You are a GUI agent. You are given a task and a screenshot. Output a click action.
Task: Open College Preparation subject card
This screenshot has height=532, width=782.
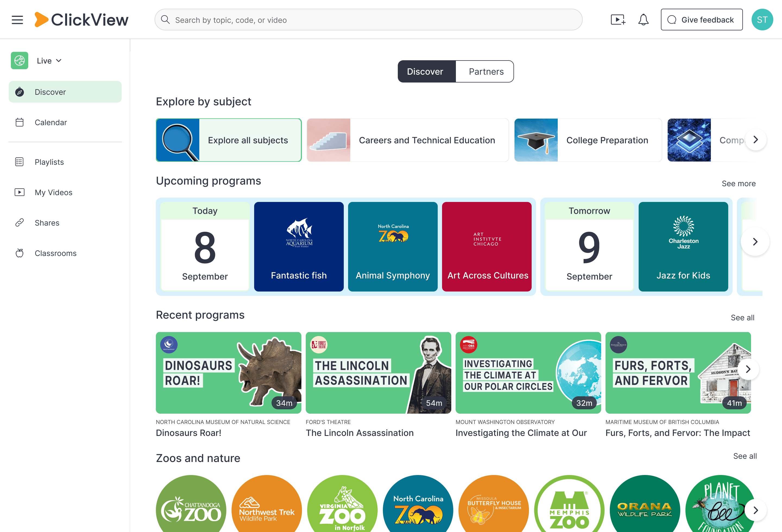click(x=588, y=140)
